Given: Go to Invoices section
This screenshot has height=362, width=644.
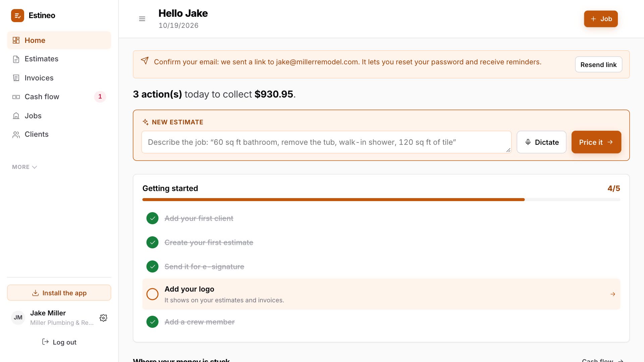Looking at the screenshot, I should click(59, 78).
